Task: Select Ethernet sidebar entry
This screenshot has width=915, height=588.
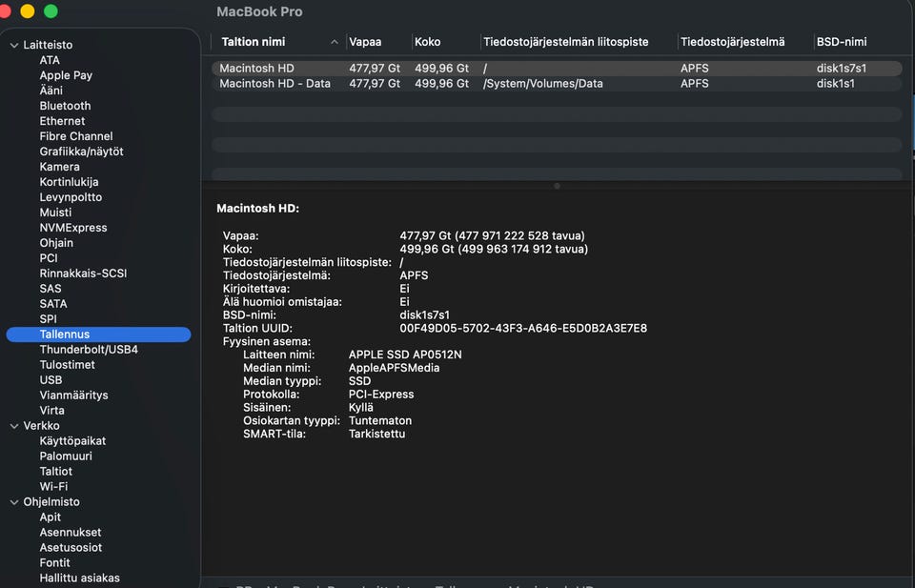Action: [63, 121]
